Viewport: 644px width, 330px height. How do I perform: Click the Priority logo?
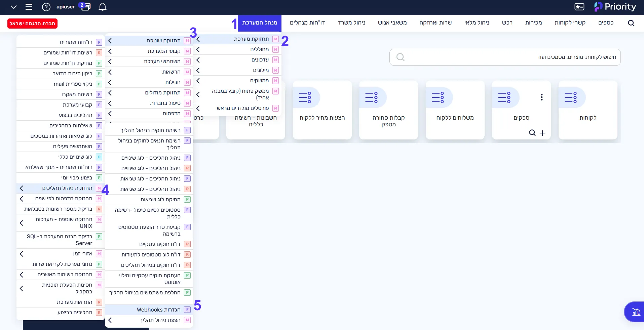click(x=615, y=7)
